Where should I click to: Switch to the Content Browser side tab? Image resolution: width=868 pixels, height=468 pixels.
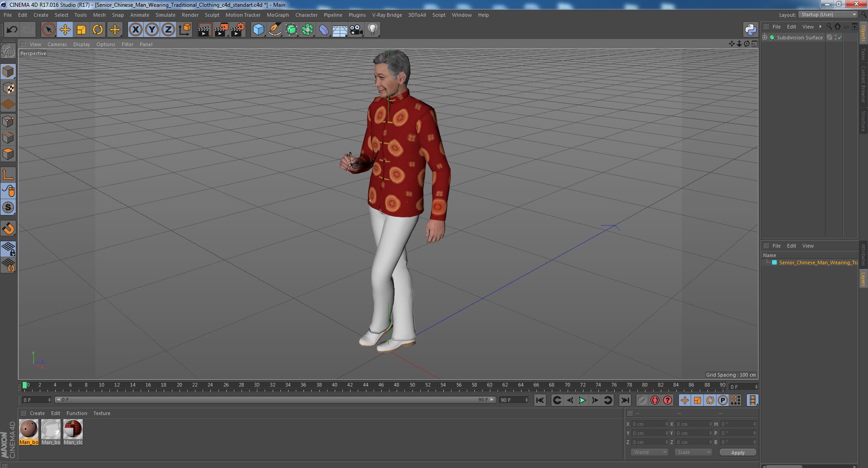click(863, 84)
